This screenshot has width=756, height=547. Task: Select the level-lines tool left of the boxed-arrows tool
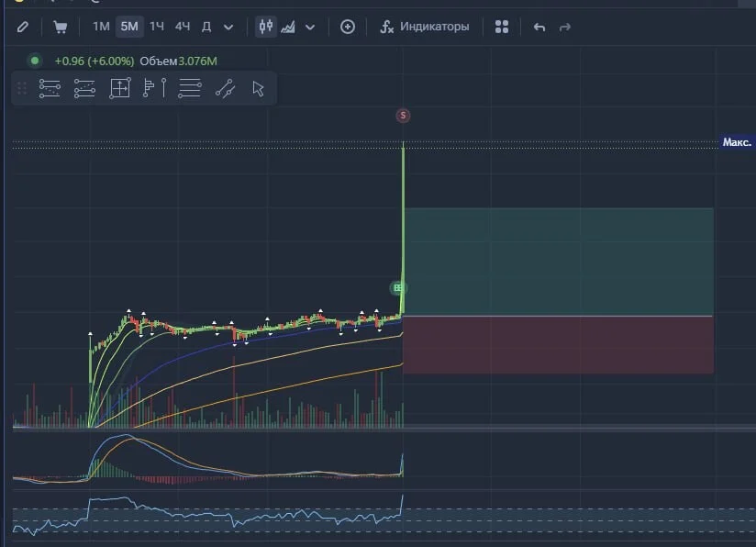[84, 89]
